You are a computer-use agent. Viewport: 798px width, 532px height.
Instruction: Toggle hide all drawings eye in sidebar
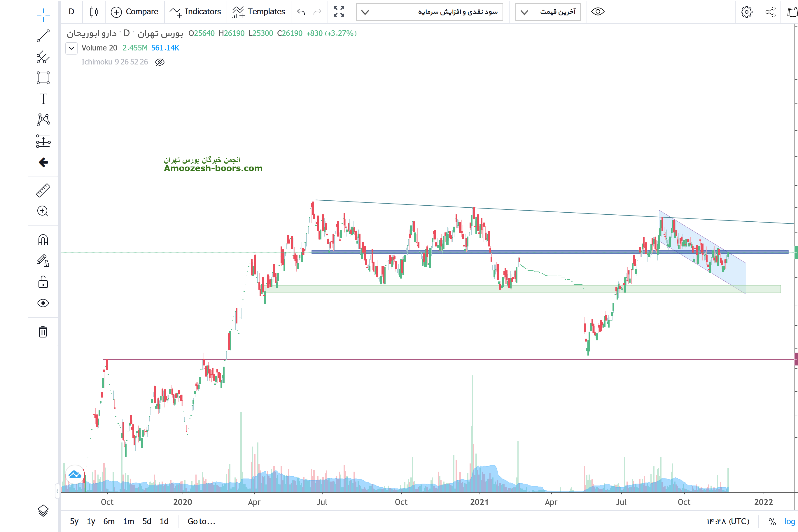tap(43, 303)
